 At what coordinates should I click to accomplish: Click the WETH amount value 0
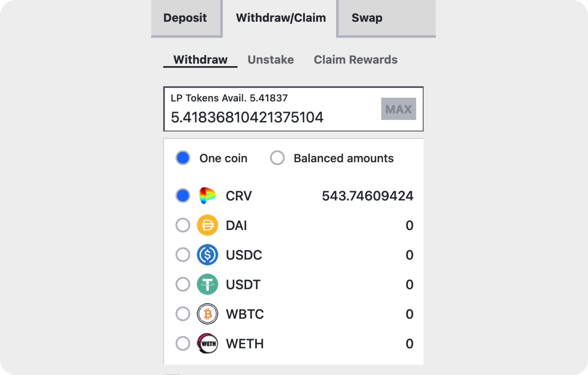coord(409,344)
